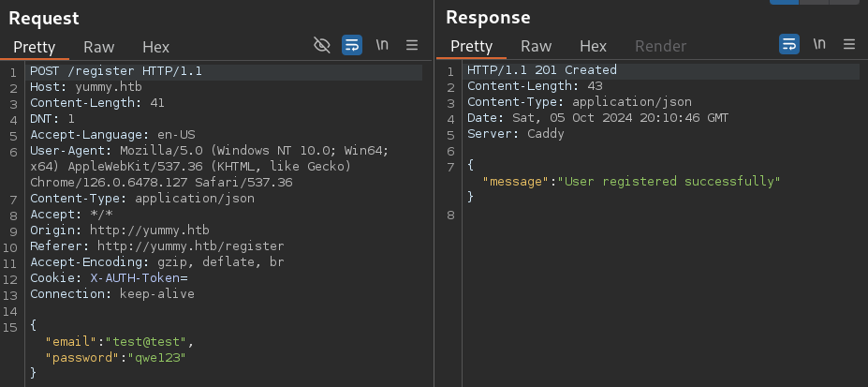This screenshot has height=387, width=868.
Task: Toggle word wrap icon in Response panel
Action: point(789,44)
